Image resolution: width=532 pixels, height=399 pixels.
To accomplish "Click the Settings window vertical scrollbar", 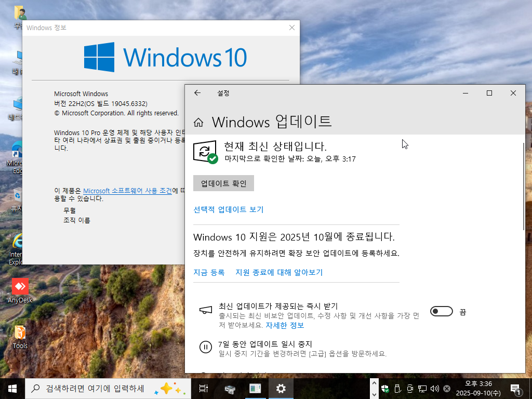I will [x=524, y=187].
